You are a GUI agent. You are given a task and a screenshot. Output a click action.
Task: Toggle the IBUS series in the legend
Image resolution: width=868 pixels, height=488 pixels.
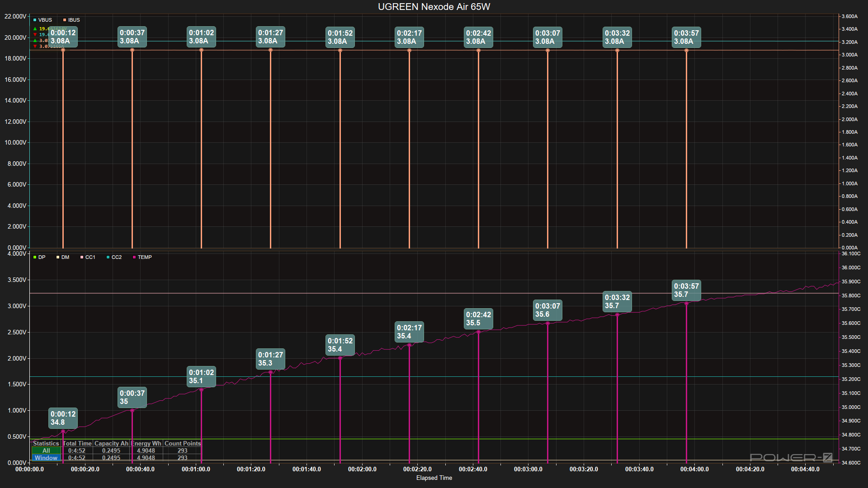coord(71,20)
